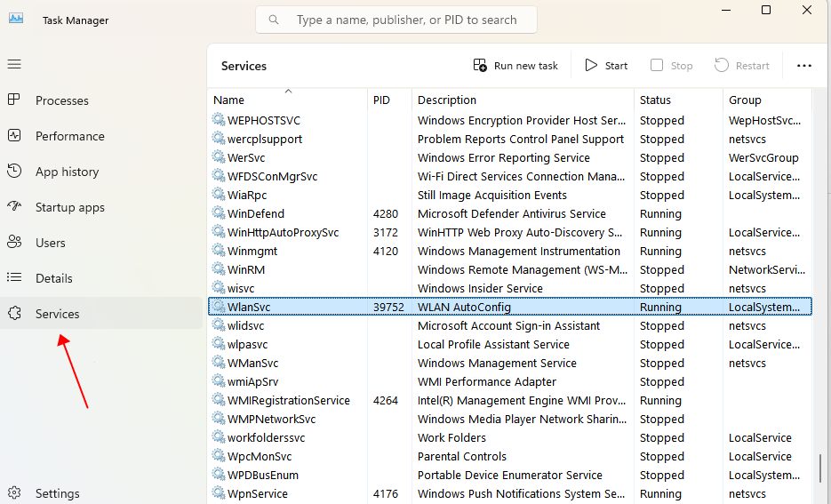Select the workfolderssvc service
Screen dimensions: 831x504
coord(510,437)
